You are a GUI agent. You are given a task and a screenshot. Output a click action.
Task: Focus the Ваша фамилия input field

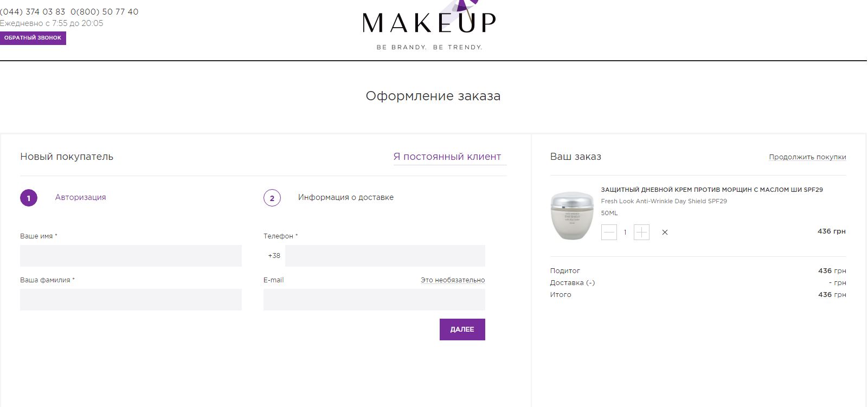tap(131, 300)
